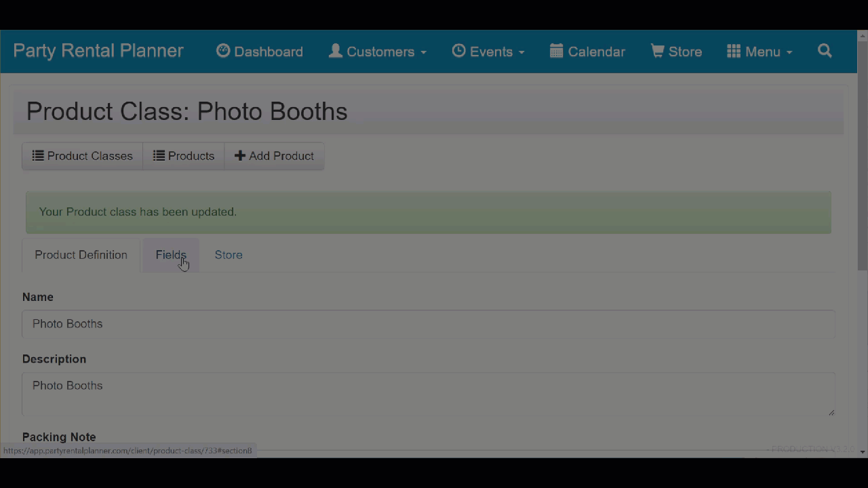Click into the Description text area
The height and width of the screenshot is (488, 868).
coord(429,394)
